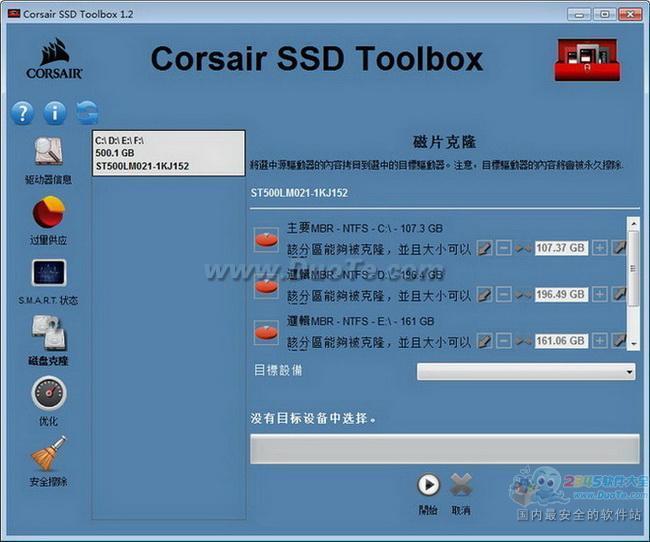The image size is (650, 542).
Task: Open the help question mark icon
Action: 22,112
